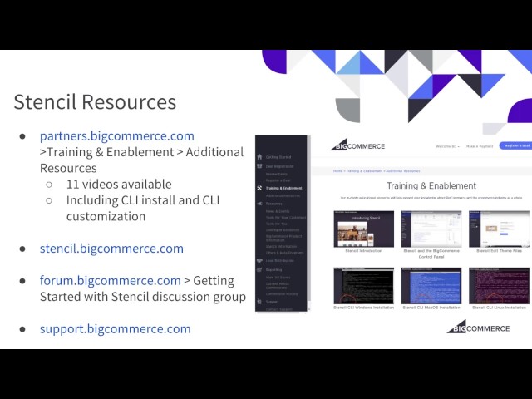The image size is (532, 399).
Task: Click the Stencil Resources slide title
Action: click(x=95, y=101)
